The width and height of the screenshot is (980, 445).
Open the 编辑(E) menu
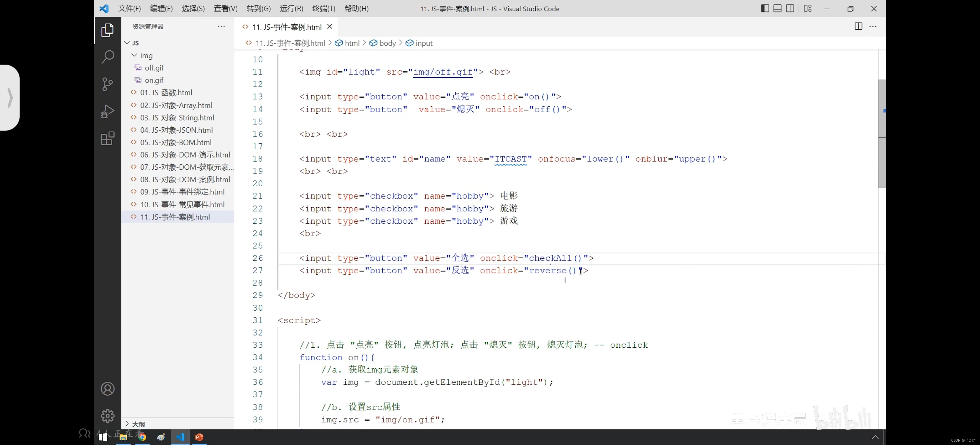point(161,8)
